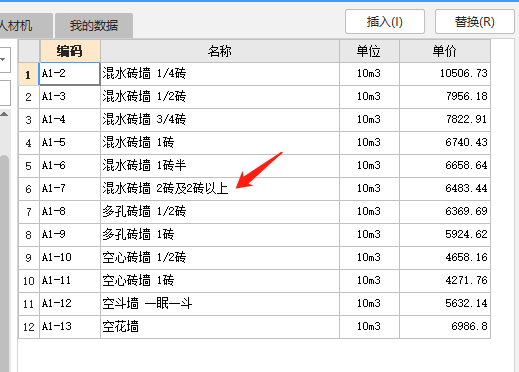Select code cell A1-9
Image resolution: width=519 pixels, height=372 pixels.
(70, 235)
